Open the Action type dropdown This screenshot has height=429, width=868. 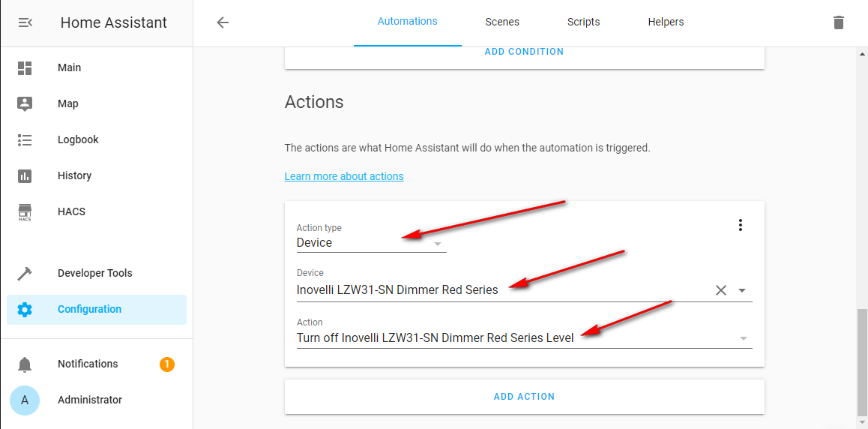(x=372, y=242)
